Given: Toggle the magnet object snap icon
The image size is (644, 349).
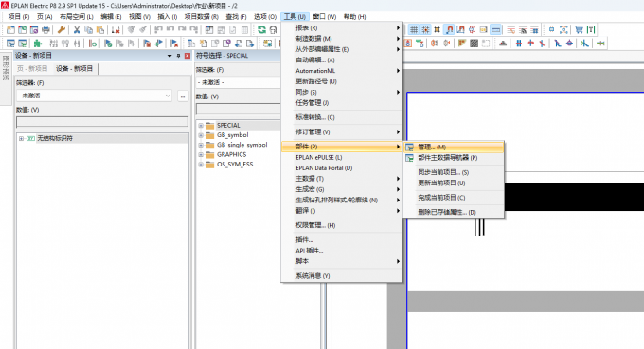Looking at the screenshot, I should click(x=449, y=29).
